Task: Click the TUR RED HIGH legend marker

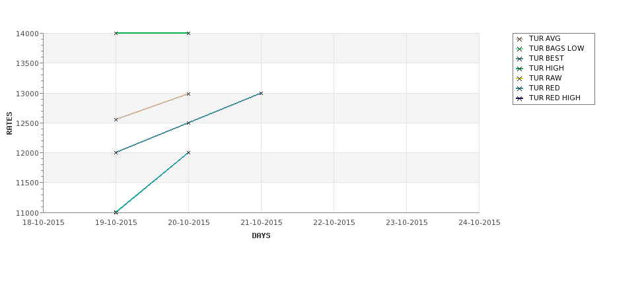Action: (x=520, y=98)
